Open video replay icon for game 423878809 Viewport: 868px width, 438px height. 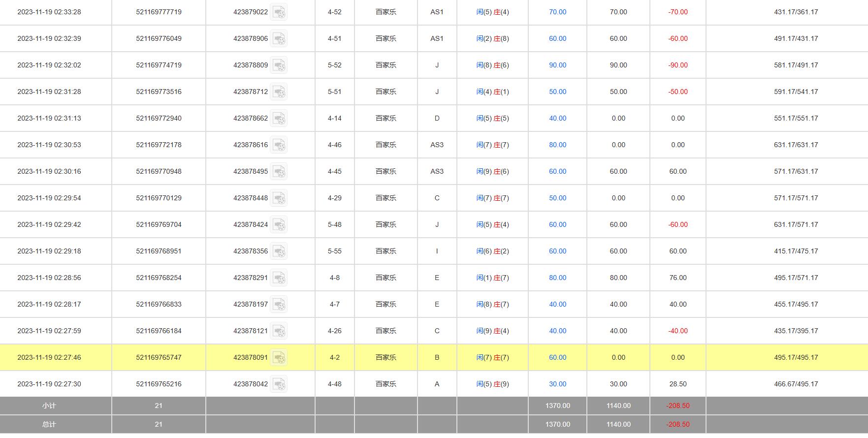(279, 65)
